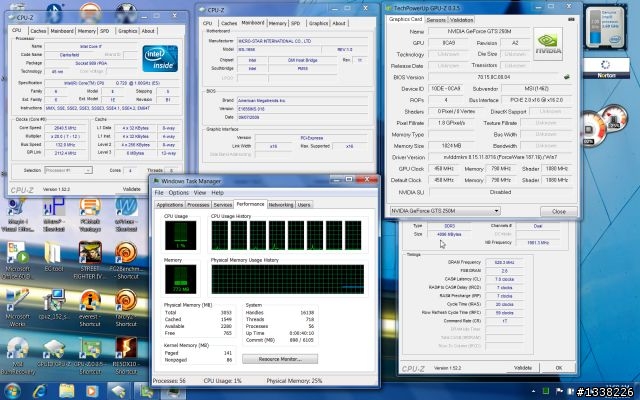Open the FC2Benchm... shortcut icon
The width and height of the screenshot is (640, 400).
[126, 260]
